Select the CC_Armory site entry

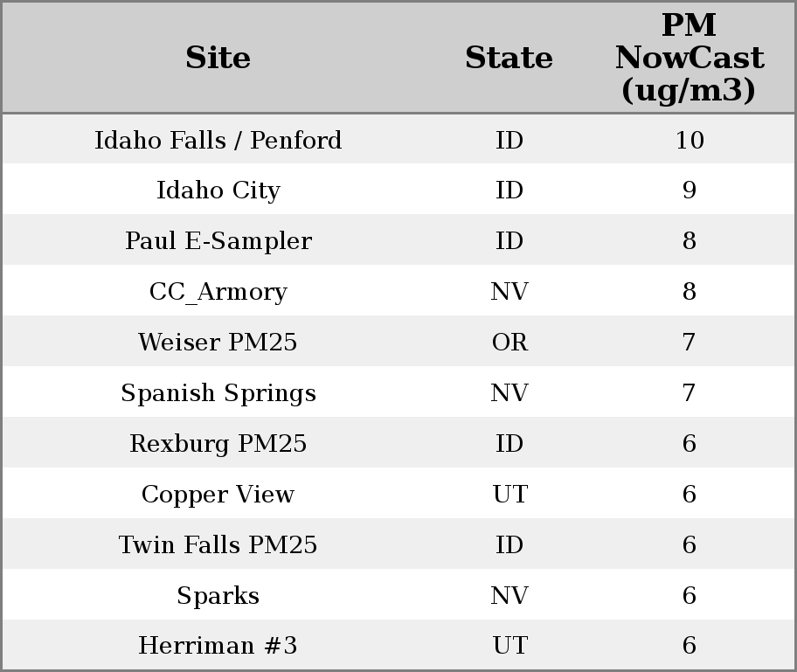coord(218,293)
